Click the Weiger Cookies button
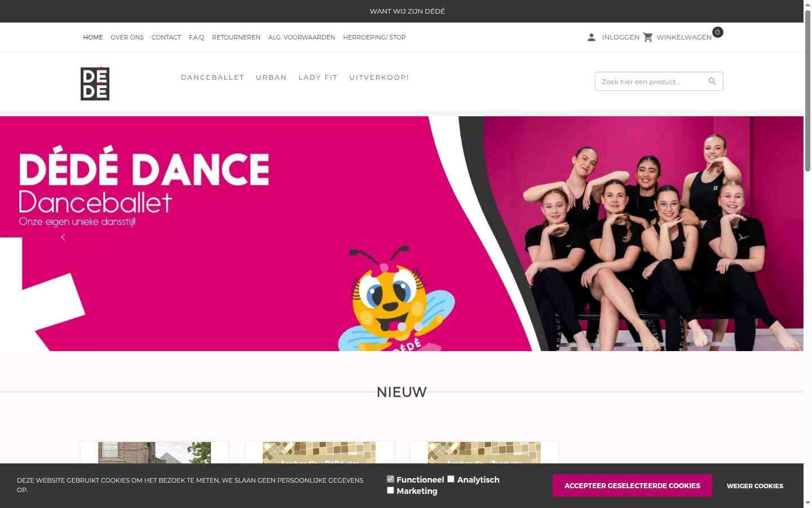 [x=754, y=486]
